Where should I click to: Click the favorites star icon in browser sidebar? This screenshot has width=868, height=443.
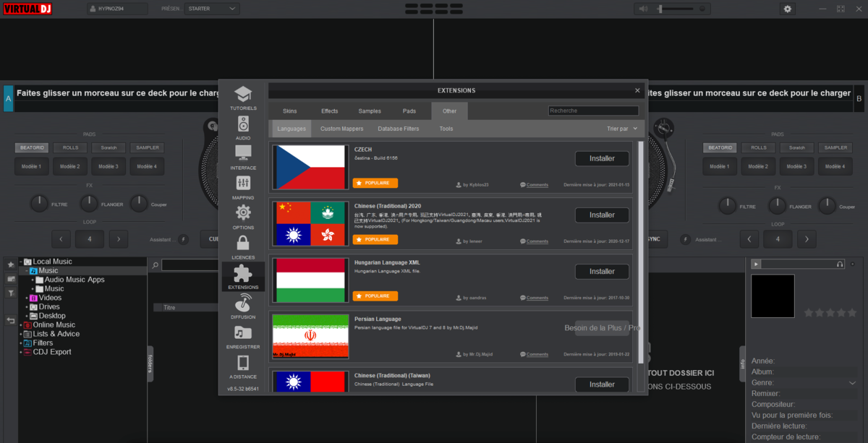[x=11, y=264]
